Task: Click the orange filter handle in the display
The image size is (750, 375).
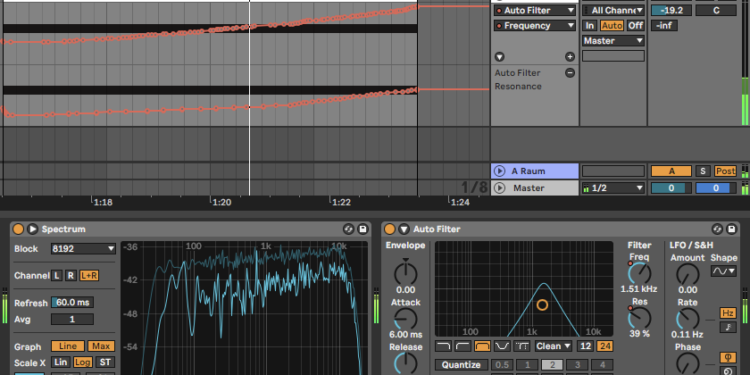Action: click(542, 305)
